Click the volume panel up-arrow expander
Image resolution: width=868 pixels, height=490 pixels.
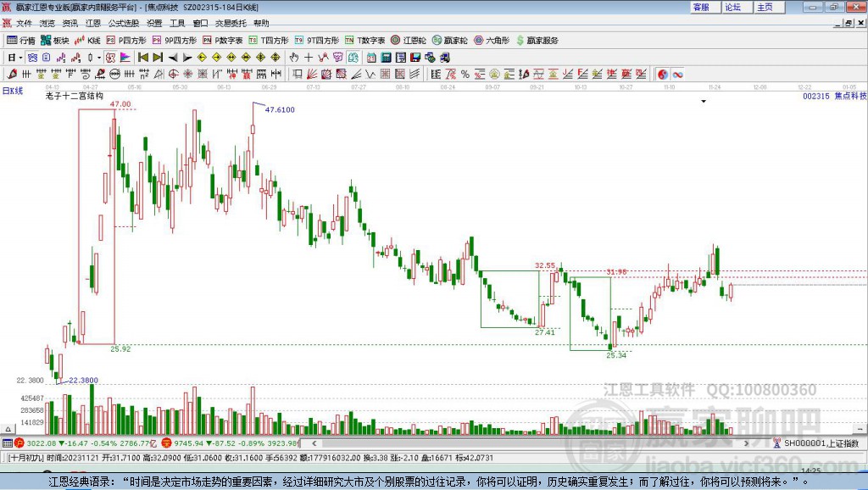[8, 429]
